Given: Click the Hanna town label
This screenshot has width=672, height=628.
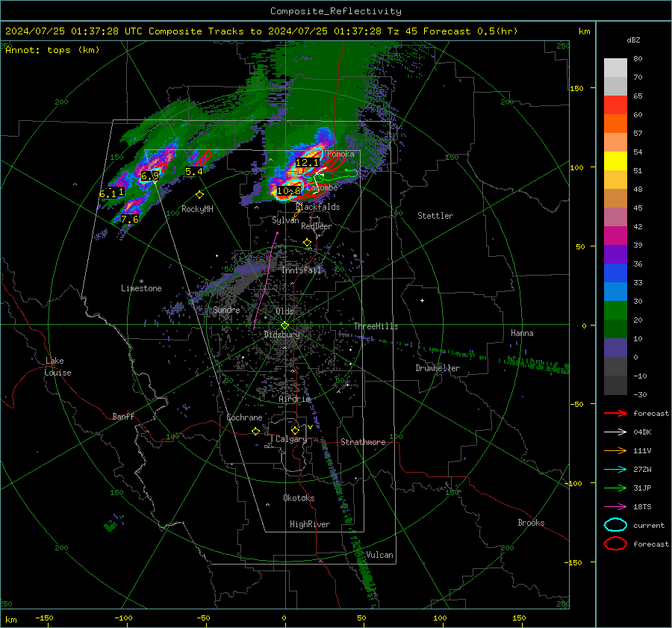Looking at the screenshot, I should click(x=522, y=333).
